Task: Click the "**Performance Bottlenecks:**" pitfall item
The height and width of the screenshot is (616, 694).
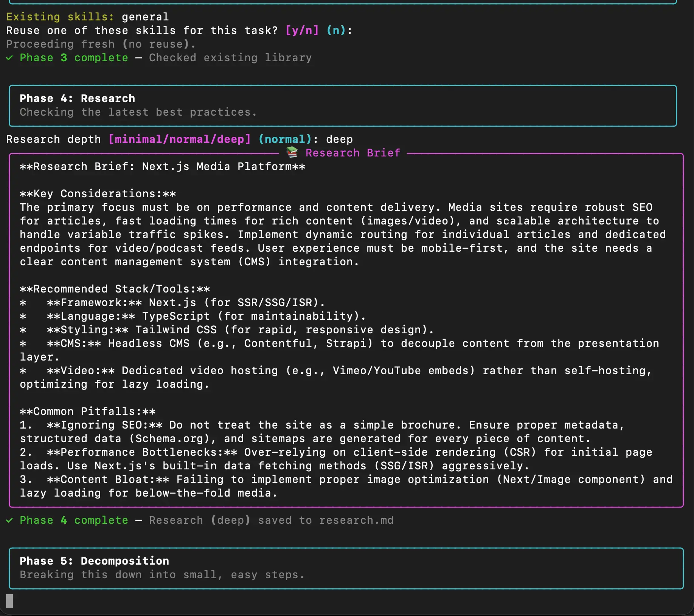Action: tap(336, 459)
